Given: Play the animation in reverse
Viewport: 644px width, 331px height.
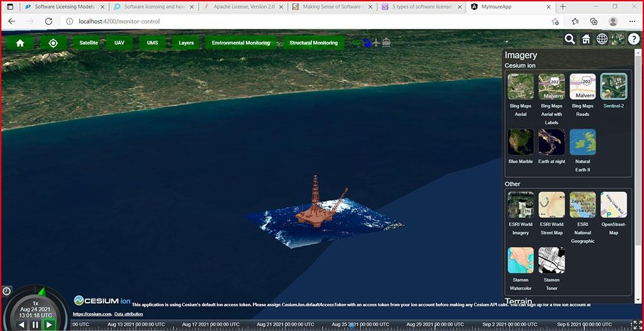Looking at the screenshot, I should pos(21,325).
